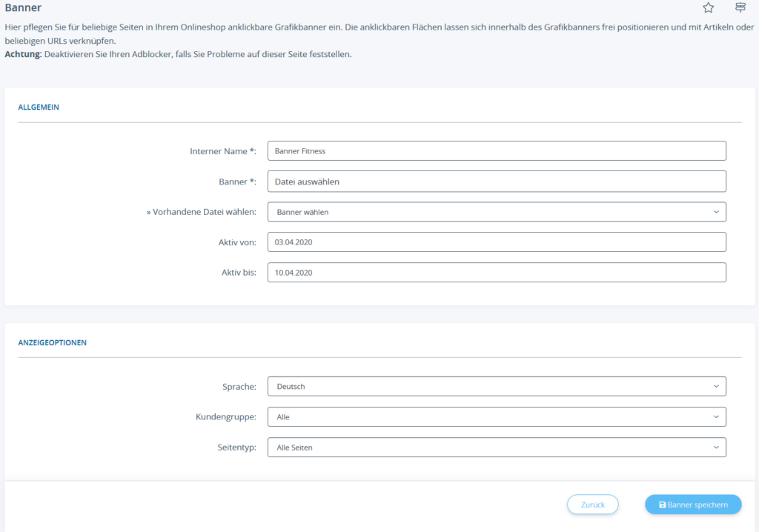The width and height of the screenshot is (759, 532).
Task: Open the Sprache dropdown showing Deutsch
Action: tap(496, 387)
